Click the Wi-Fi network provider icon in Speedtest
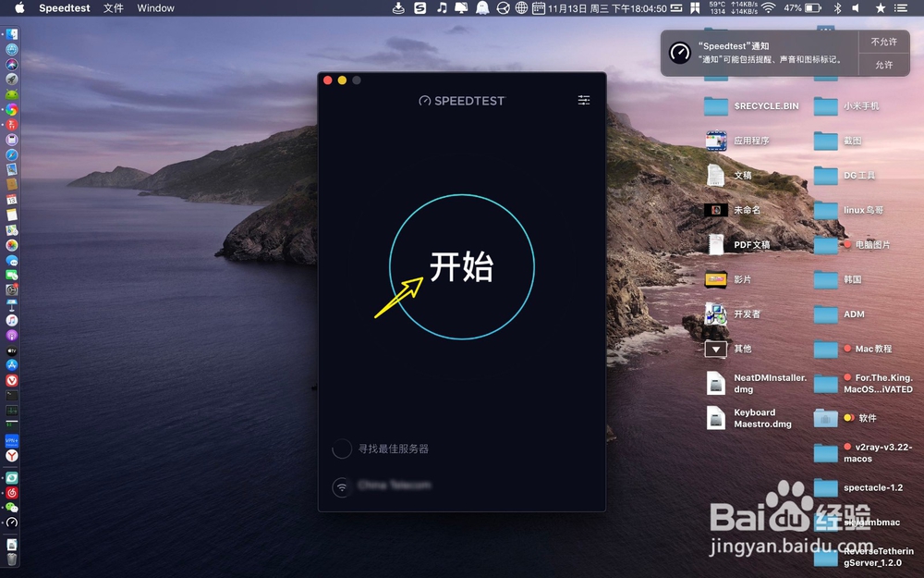Screen dimensions: 924x578 (342, 487)
